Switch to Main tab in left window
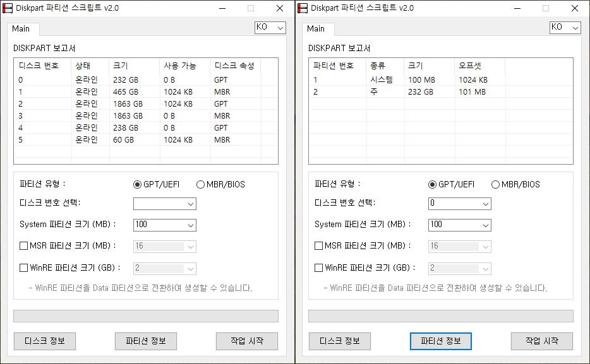 (x=23, y=29)
